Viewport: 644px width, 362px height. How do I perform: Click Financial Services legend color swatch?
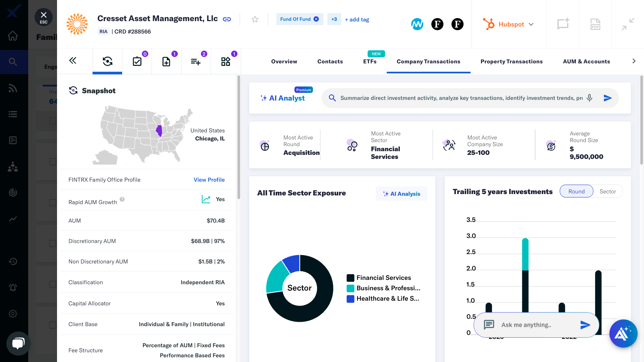350,278
